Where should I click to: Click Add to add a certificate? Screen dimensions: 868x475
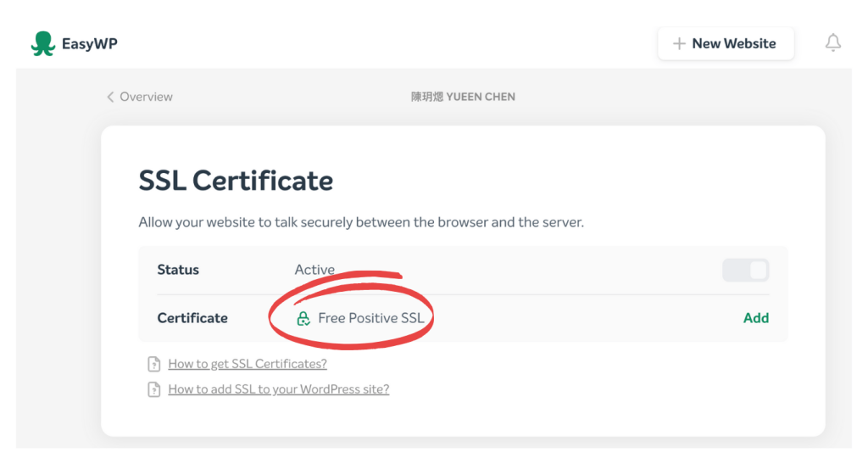point(755,318)
